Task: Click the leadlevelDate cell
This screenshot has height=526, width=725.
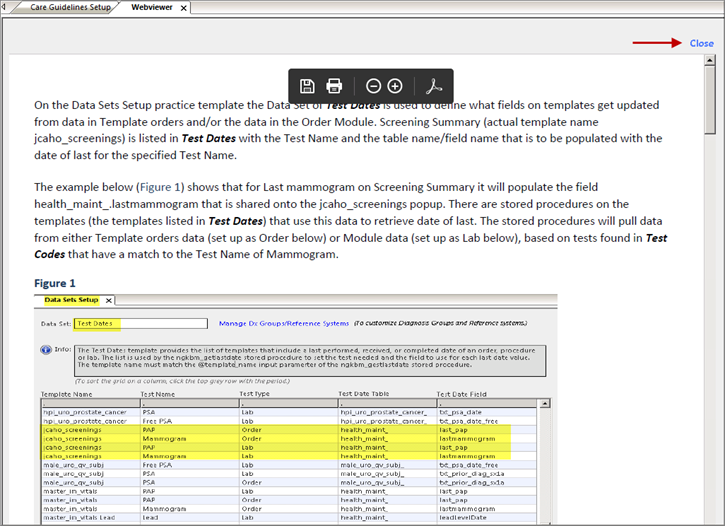Action: click(x=463, y=518)
